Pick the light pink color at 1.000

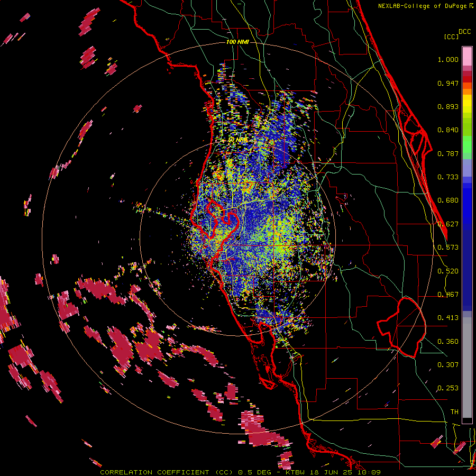[x=467, y=57]
